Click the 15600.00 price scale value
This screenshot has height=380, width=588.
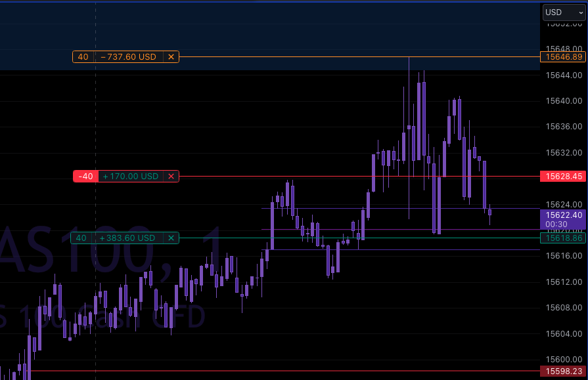tap(564, 360)
